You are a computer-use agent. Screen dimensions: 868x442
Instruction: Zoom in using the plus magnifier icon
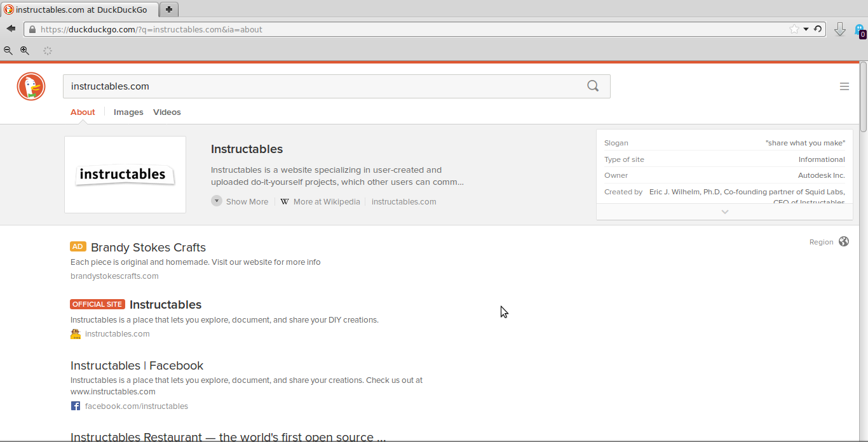pyautogui.click(x=24, y=50)
